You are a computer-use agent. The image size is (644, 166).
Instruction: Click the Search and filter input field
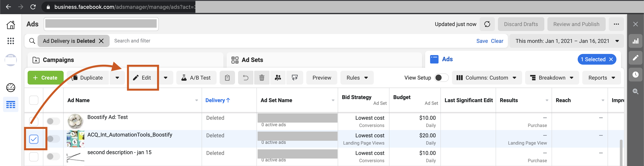pyautogui.click(x=275, y=41)
